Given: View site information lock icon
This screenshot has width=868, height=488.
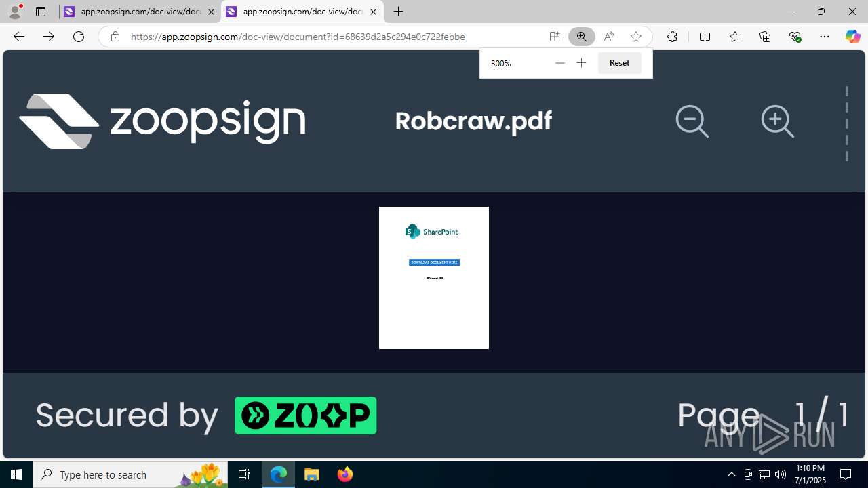Looking at the screenshot, I should pyautogui.click(x=115, y=37).
